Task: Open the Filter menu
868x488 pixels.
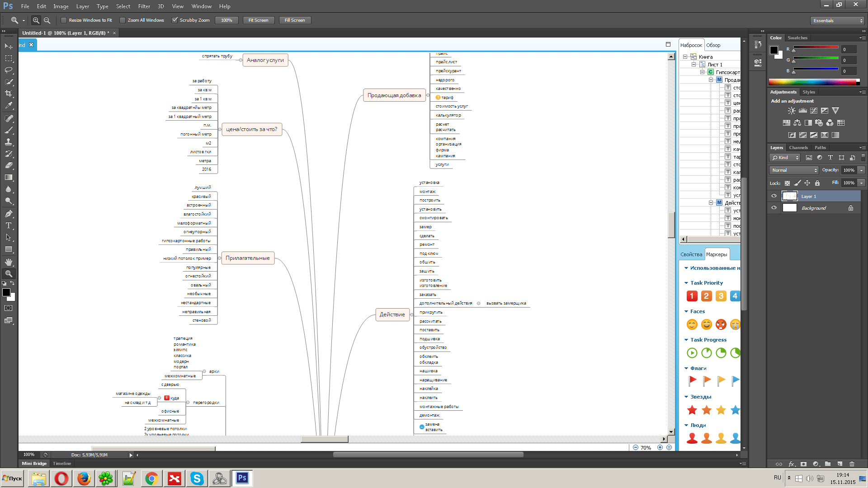Action: (x=144, y=6)
